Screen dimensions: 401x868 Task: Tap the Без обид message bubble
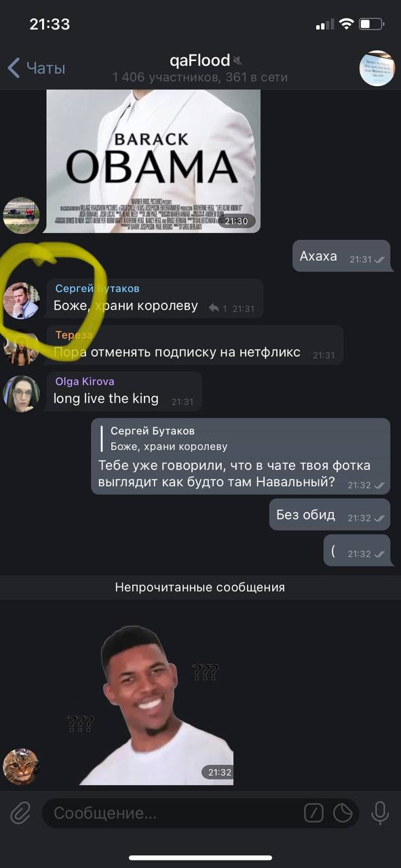click(x=330, y=515)
